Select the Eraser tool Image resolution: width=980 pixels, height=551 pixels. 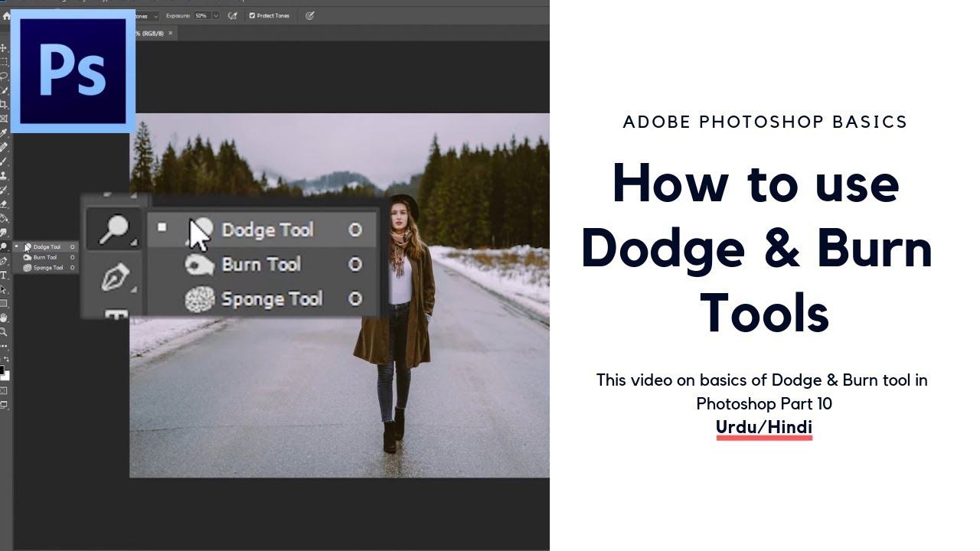(x=4, y=204)
